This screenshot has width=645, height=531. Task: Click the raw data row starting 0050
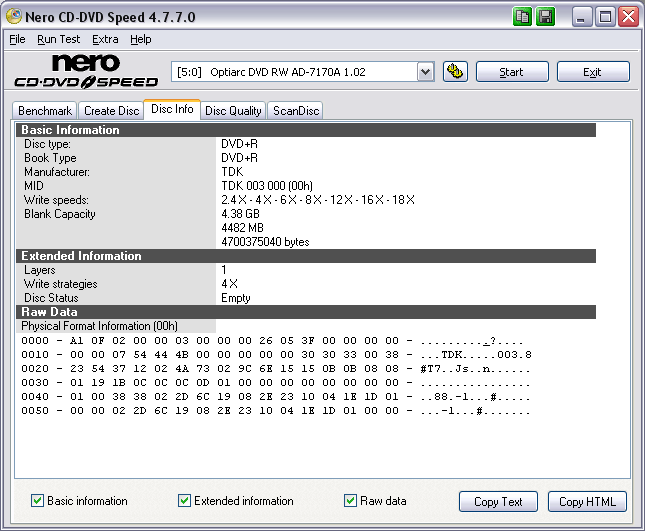click(276, 411)
